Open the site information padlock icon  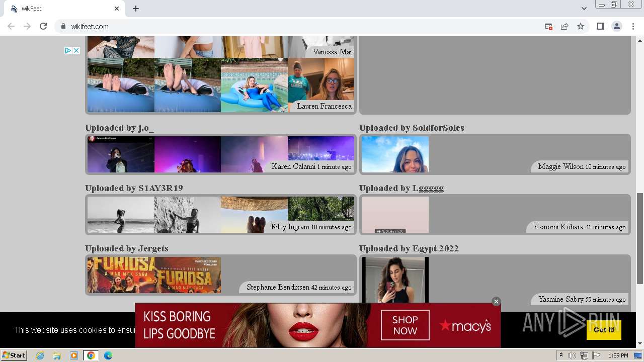click(63, 27)
